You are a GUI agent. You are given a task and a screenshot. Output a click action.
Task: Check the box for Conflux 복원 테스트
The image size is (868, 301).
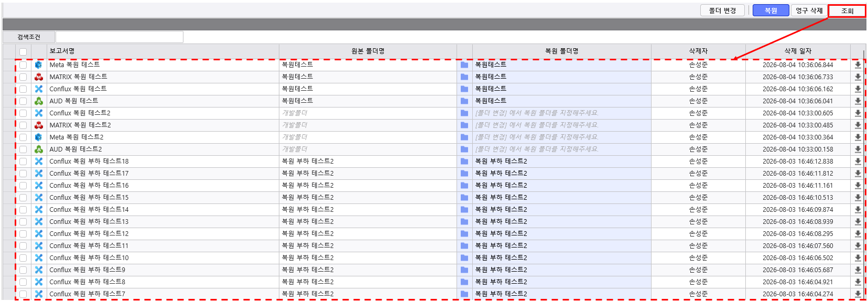pyautogui.click(x=23, y=89)
